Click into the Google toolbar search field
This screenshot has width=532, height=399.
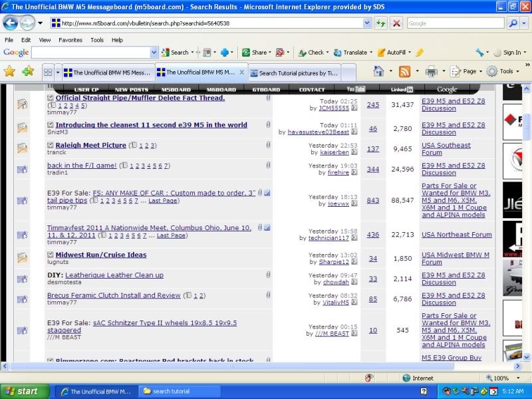click(x=90, y=53)
